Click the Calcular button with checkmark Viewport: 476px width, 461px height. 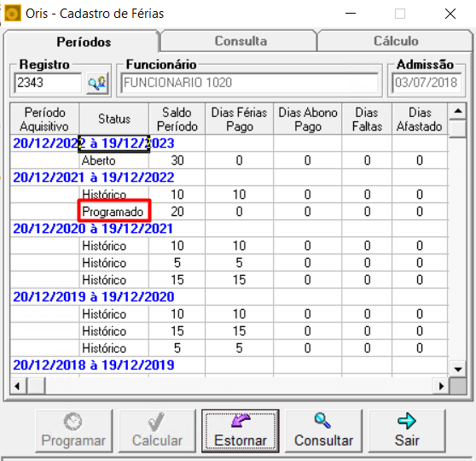[x=157, y=431]
